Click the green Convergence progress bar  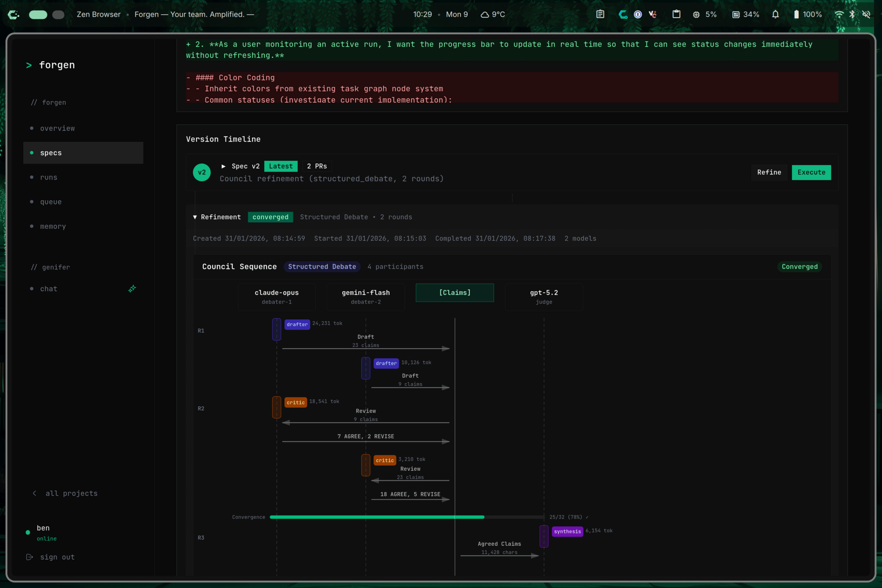[x=377, y=517]
